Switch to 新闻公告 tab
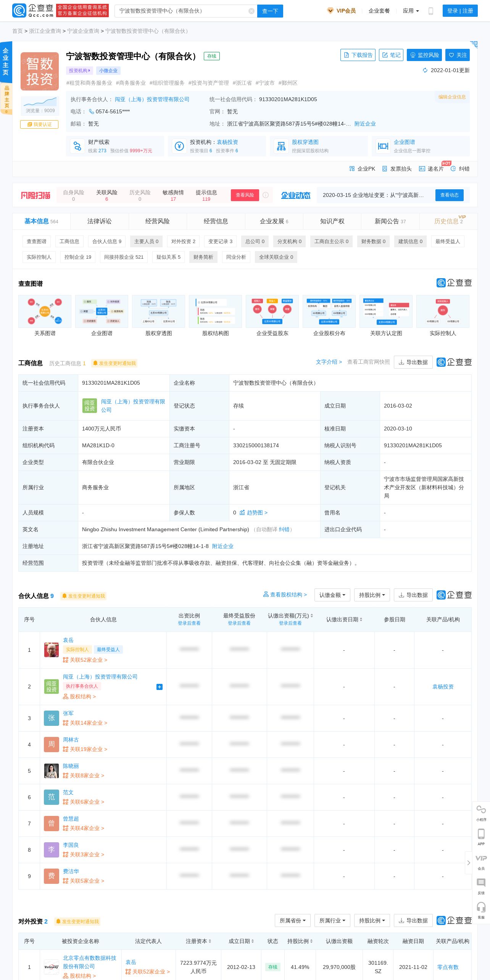This screenshot has width=490, height=980. point(390,221)
